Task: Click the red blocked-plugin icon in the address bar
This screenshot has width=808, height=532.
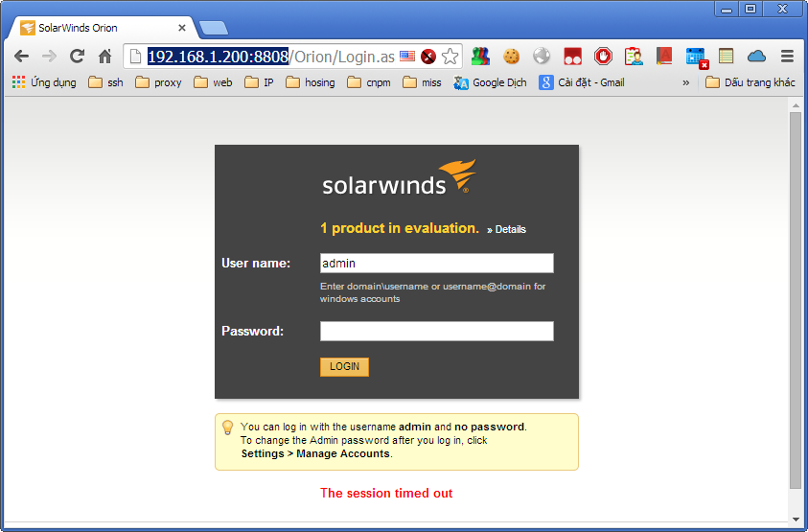Action: pyautogui.click(x=428, y=57)
